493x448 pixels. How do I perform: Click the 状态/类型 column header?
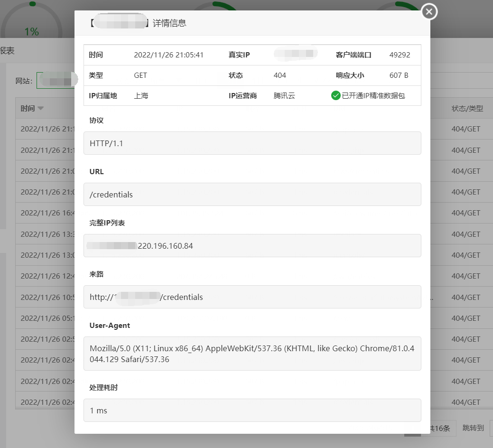[x=466, y=108]
